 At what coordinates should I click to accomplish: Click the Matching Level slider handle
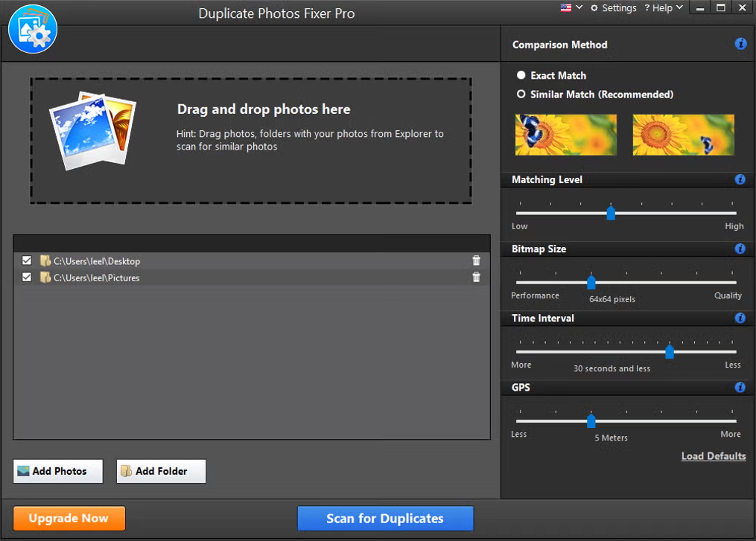click(611, 214)
